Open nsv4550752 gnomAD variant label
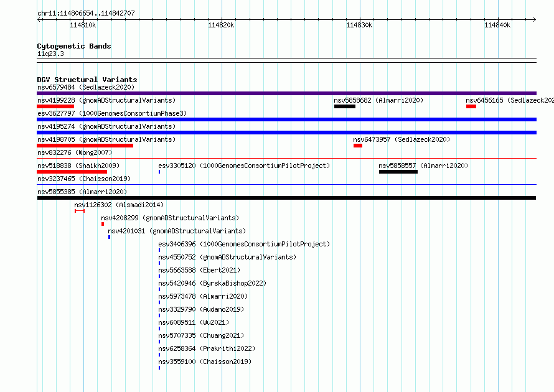 [227, 257]
